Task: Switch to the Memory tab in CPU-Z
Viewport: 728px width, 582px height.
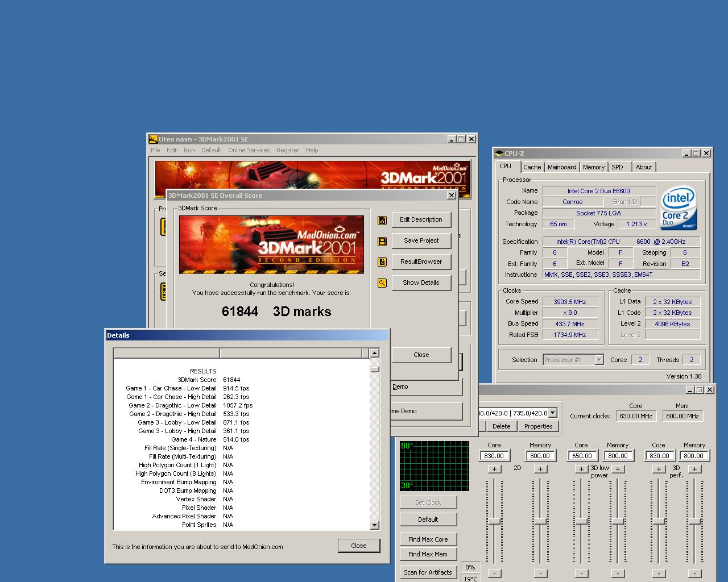Action: (594, 167)
